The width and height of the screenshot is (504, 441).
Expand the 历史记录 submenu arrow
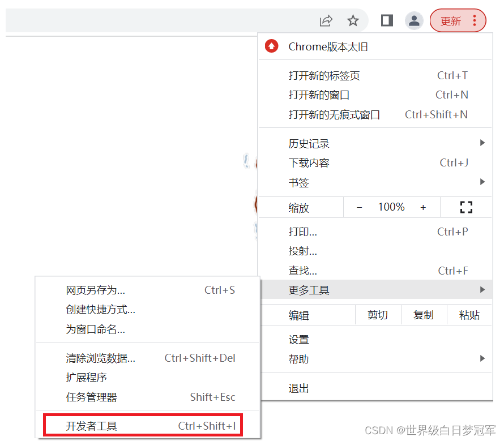point(482,143)
